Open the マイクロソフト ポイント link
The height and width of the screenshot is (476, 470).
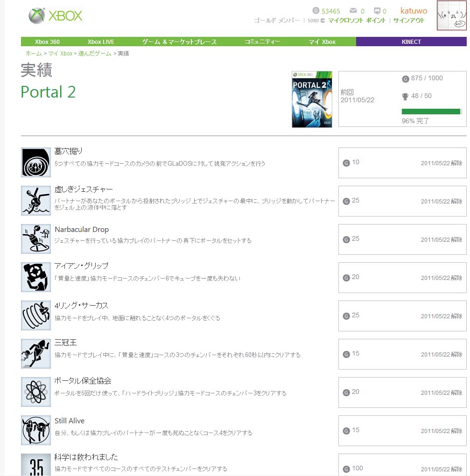[357, 21]
